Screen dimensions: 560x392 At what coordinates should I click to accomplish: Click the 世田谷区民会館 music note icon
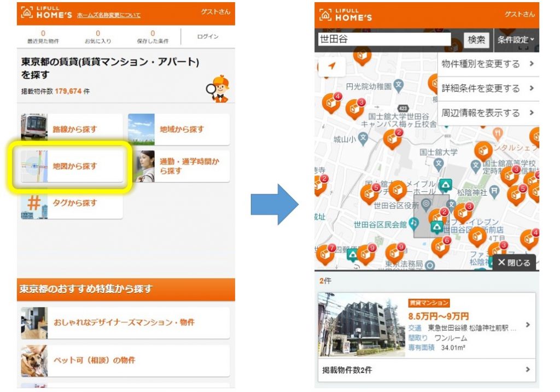pos(413,224)
